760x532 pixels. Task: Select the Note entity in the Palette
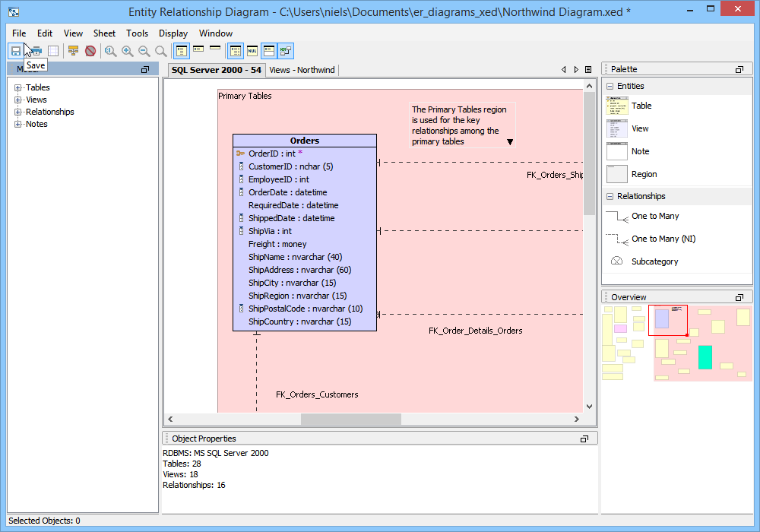pos(640,152)
